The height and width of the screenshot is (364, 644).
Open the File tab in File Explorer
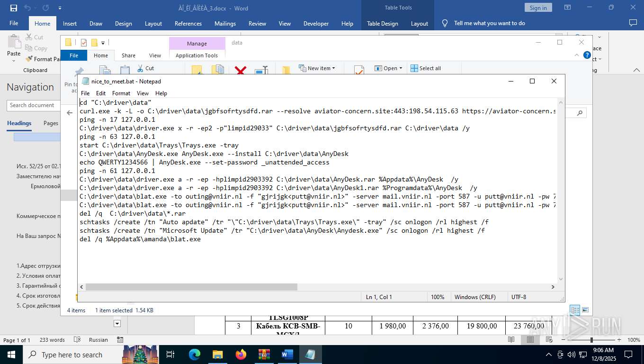click(74, 55)
